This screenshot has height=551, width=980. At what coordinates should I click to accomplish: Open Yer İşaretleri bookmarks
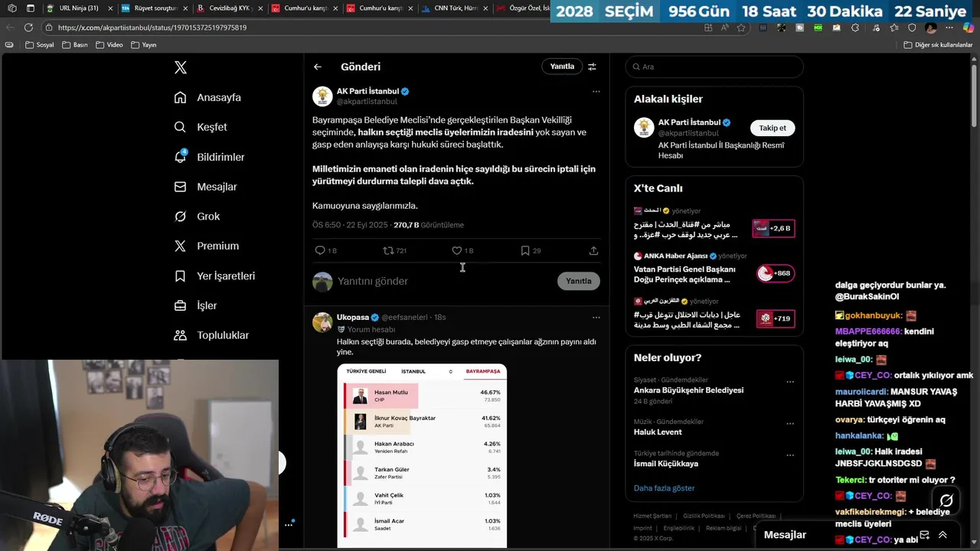pos(214,275)
